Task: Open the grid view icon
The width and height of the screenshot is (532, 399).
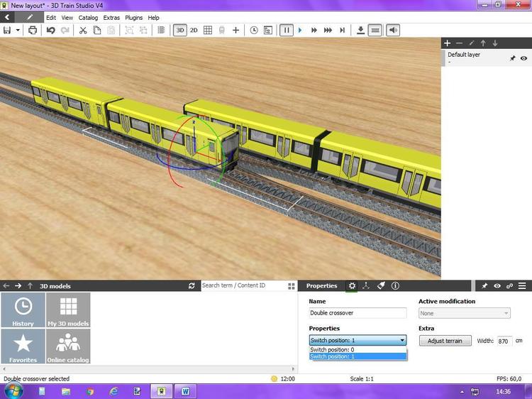Action: (208, 31)
